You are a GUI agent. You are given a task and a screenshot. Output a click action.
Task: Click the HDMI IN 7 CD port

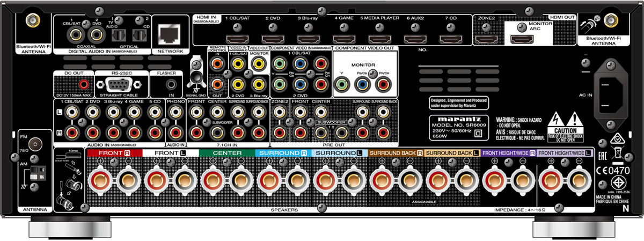click(450, 39)
